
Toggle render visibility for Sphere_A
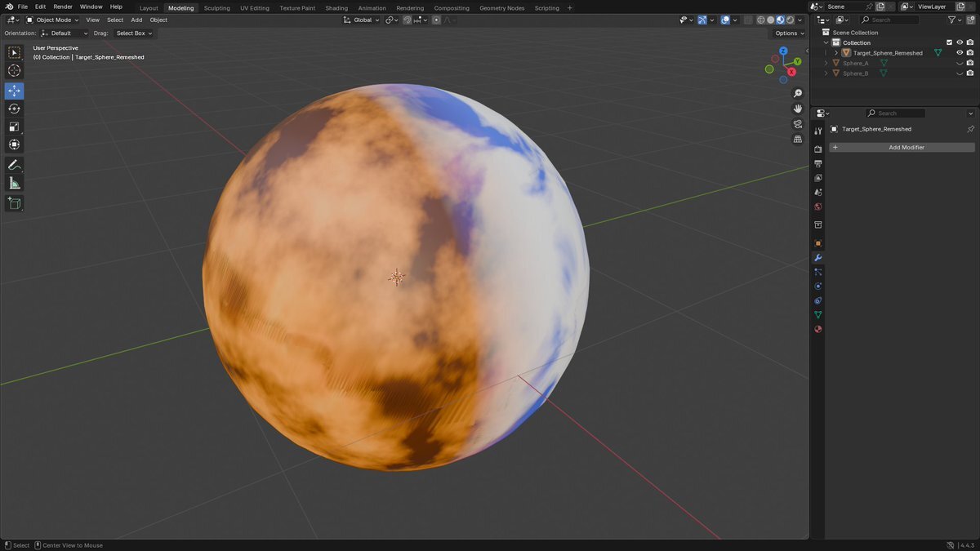970,63
